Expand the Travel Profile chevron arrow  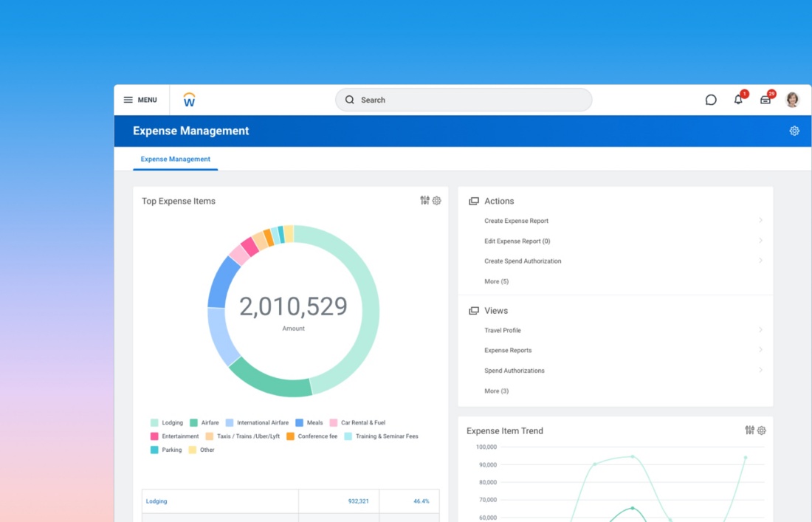[x=760, y=330]
